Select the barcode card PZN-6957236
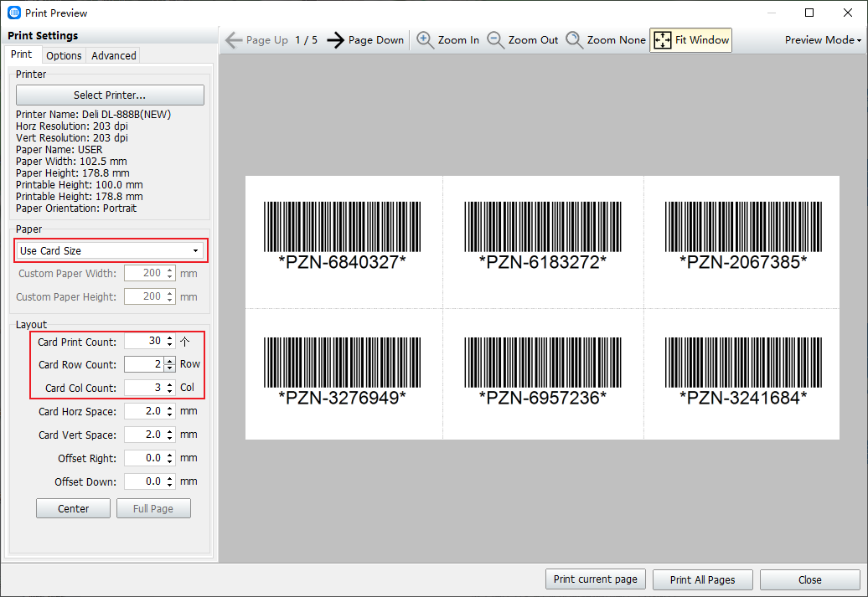This screenshot has width=868, height=597. pyautogui.click(x=543, y=372)
